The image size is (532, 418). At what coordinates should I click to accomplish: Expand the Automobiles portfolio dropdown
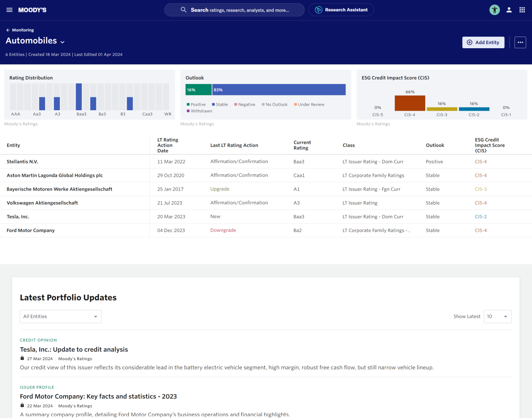pos(62,42)
